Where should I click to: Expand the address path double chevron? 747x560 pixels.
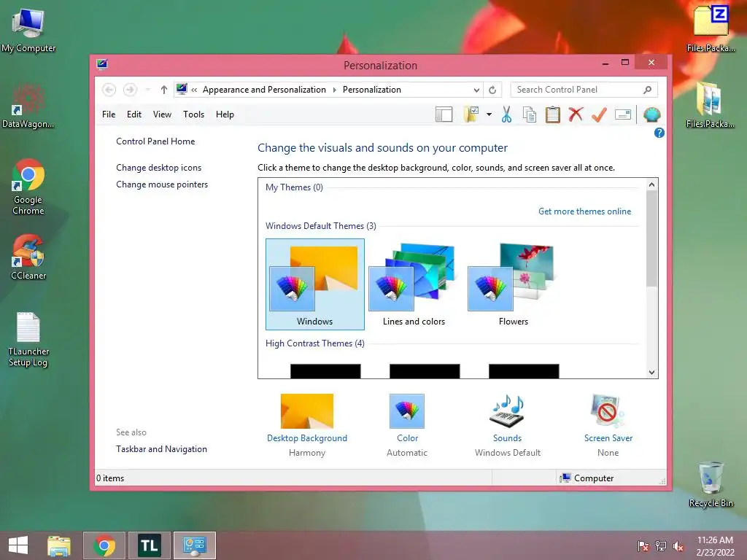(x=194, y=90)
